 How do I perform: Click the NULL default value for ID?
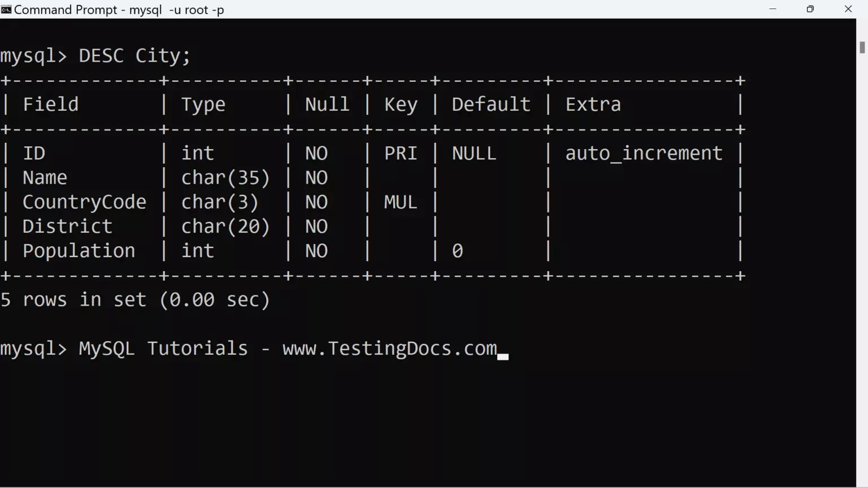click(x=474, y=152)
